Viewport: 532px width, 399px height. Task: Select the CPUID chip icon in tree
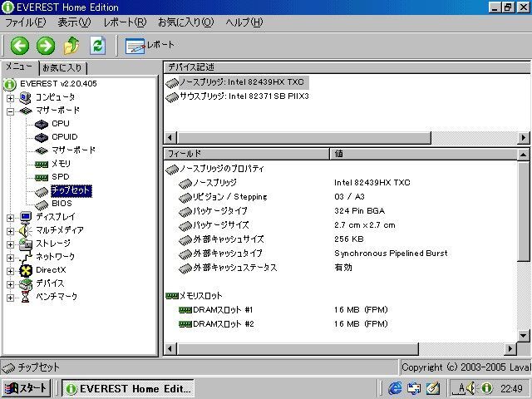(42, 138)
